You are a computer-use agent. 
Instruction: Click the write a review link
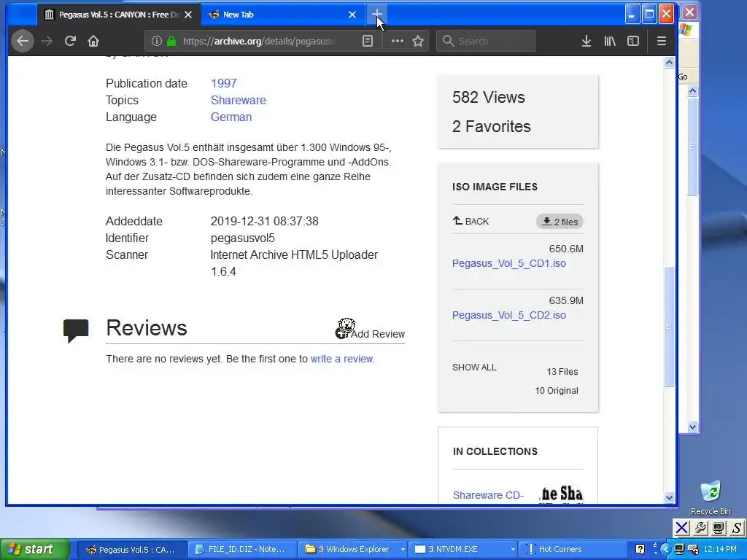(x=341, y=359)
